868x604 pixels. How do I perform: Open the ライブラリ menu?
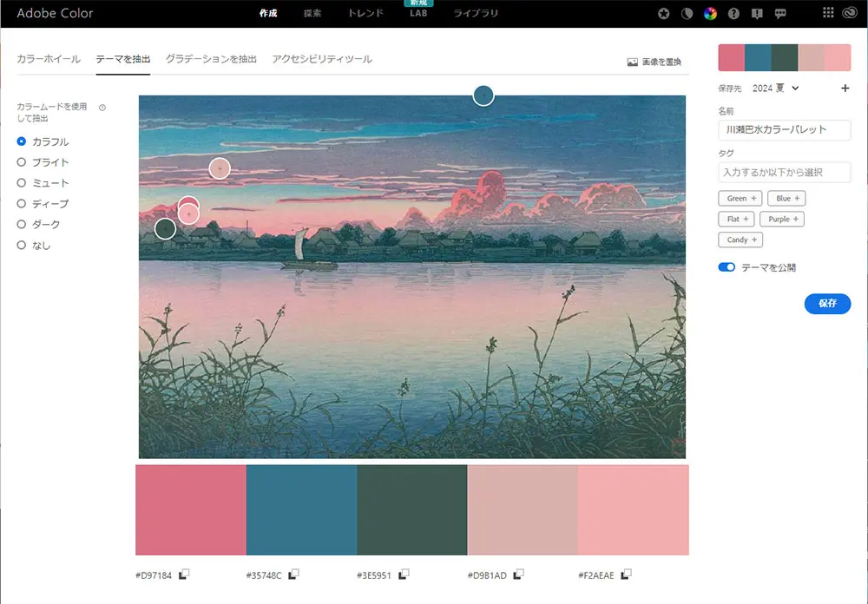(x=476, y=13)
